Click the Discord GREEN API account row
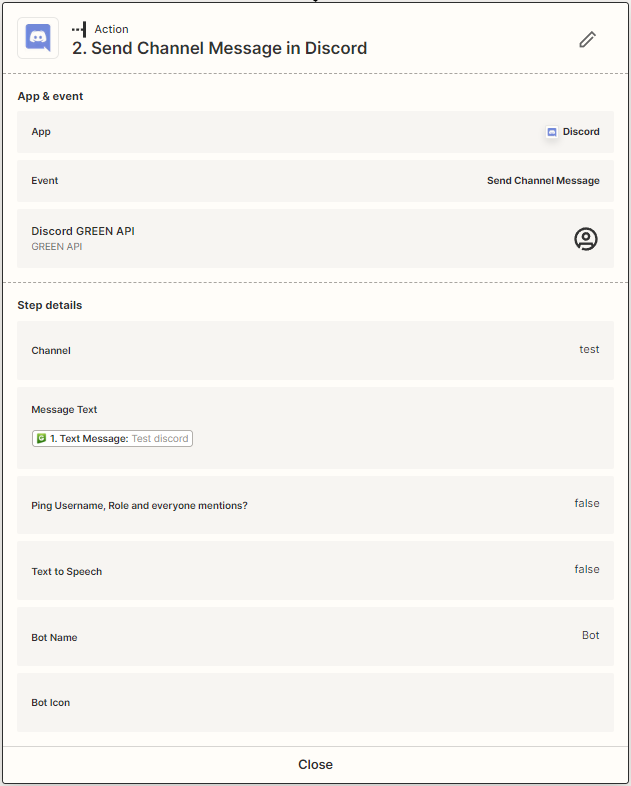 tap(300, 238)
